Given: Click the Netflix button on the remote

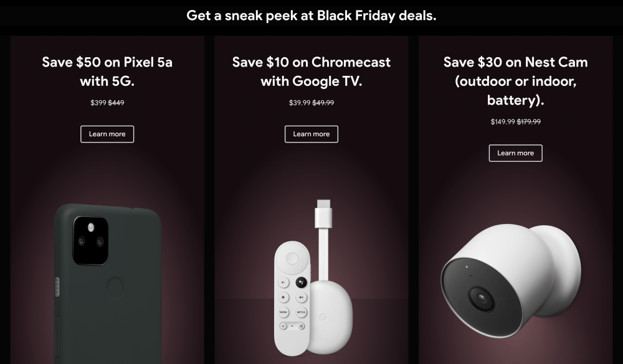Looking at the screenshot, I should click(x=301, y=311).
